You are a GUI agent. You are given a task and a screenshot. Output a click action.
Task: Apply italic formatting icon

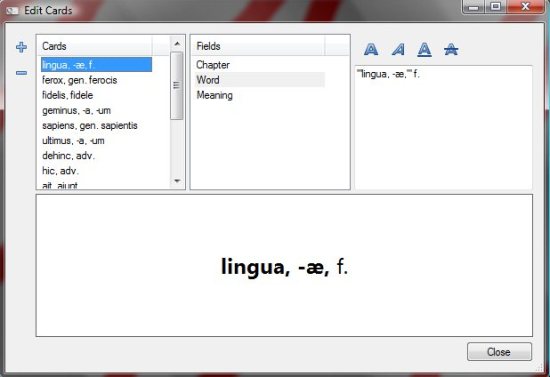[398, 49]
